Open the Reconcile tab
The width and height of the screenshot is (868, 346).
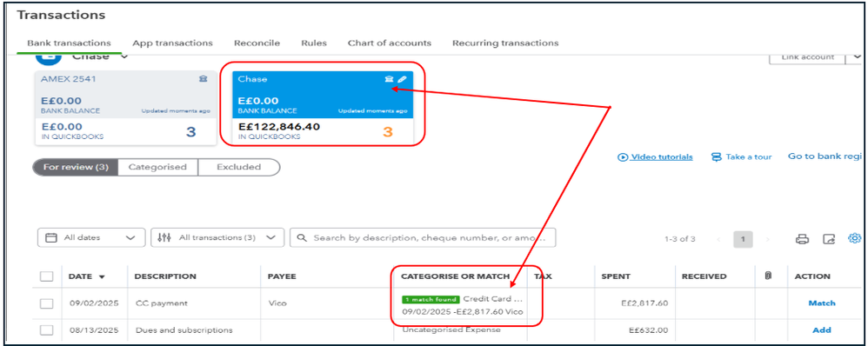257,43
